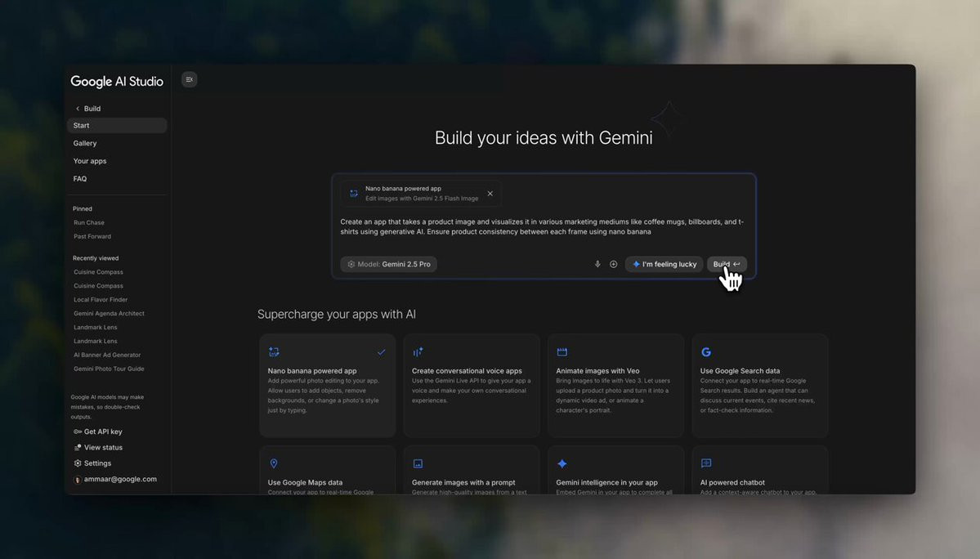The image size is (980, 559).
Task: Select the Use Google Search data card title
Action: pyautogui.click(x=740, y=370)
